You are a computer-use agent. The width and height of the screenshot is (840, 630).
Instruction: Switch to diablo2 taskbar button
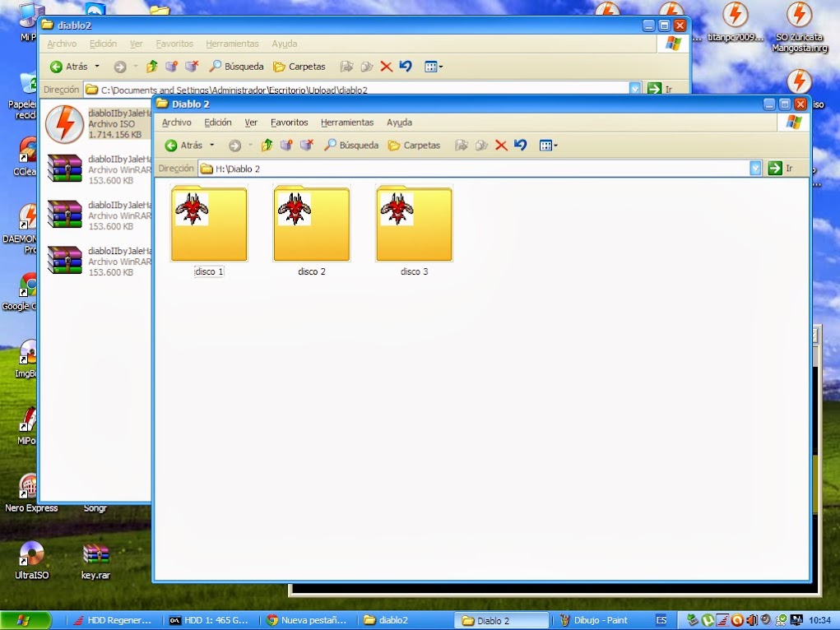tap(405, 620)
